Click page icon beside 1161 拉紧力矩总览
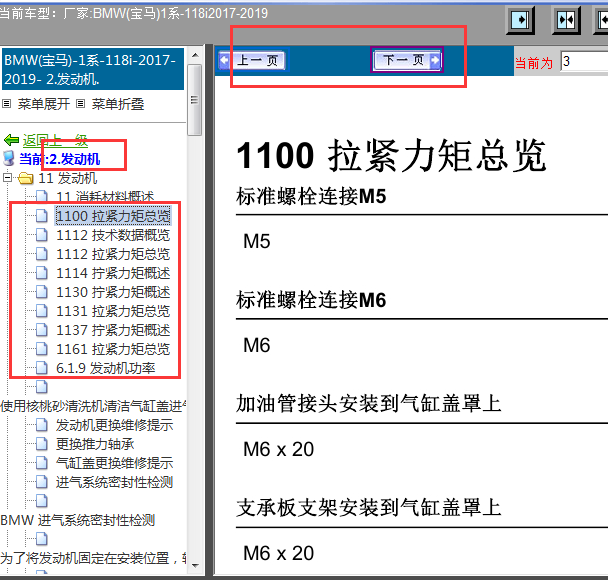The height and width of the screenshot is (580, 608). [x=42, y=349]
